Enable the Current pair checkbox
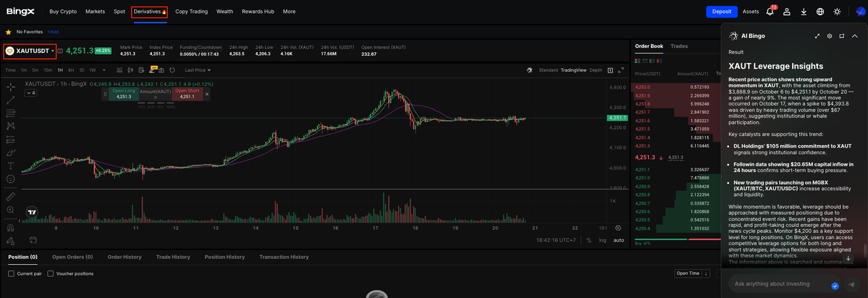 11,274
